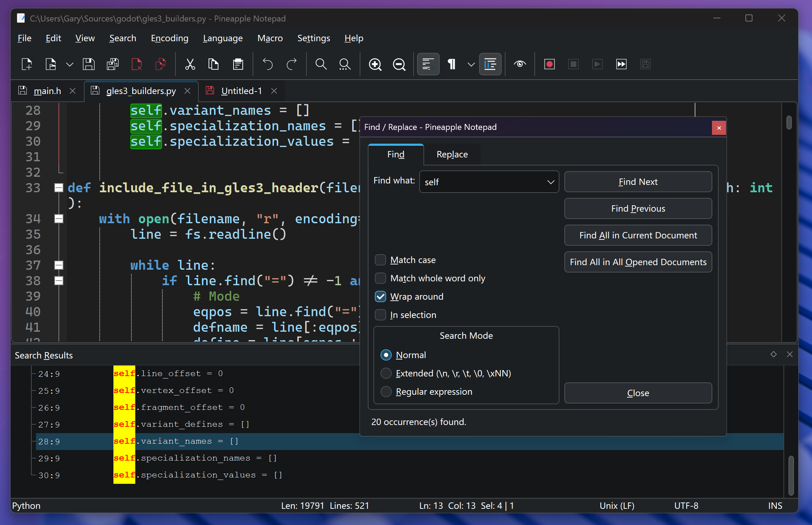812x525 pixels.
Task: Collapse the fold marker at line 37
Action: click(x=59, y=265)
